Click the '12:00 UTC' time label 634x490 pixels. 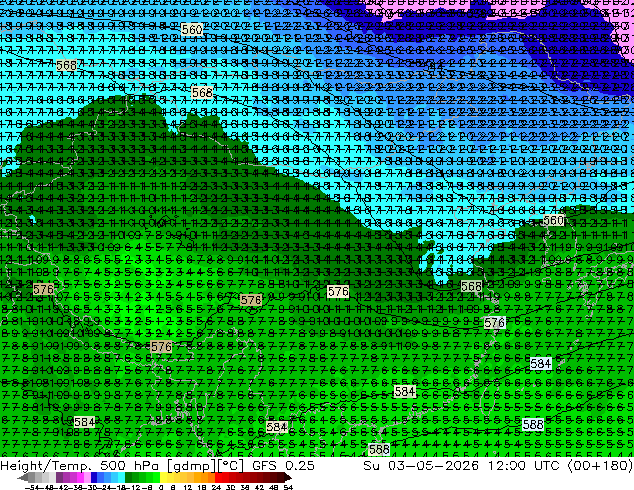click(523, 465)
